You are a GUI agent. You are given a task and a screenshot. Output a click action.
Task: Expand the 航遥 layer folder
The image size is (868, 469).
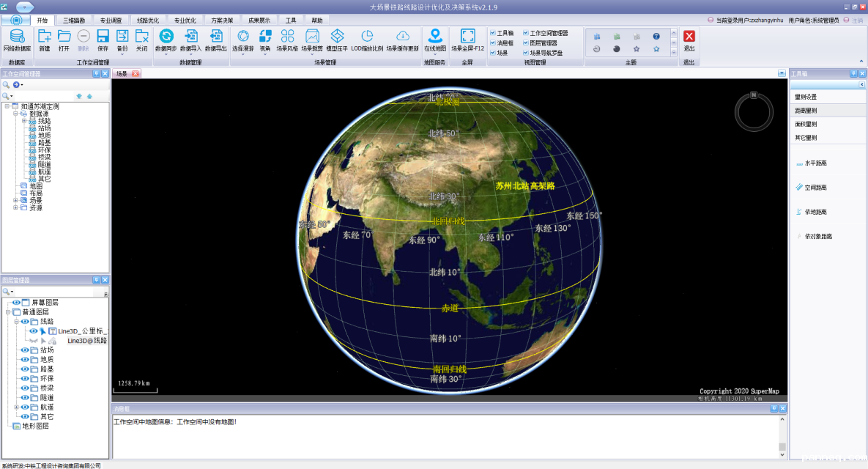tap(16, 407)
